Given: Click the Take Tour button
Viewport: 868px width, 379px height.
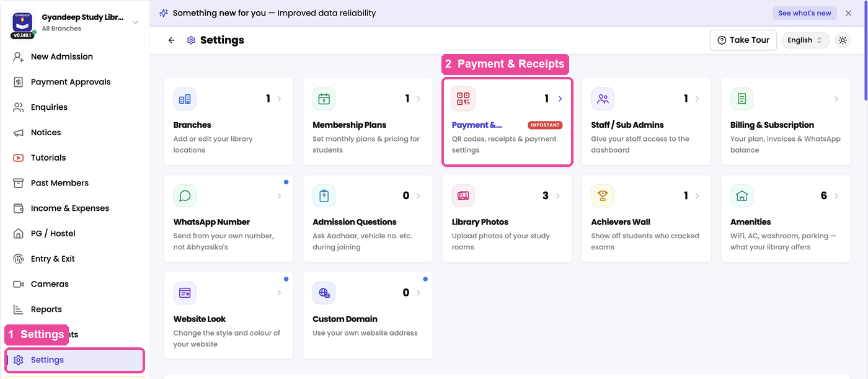Looking at the screenshot, I should click(743, 40).
